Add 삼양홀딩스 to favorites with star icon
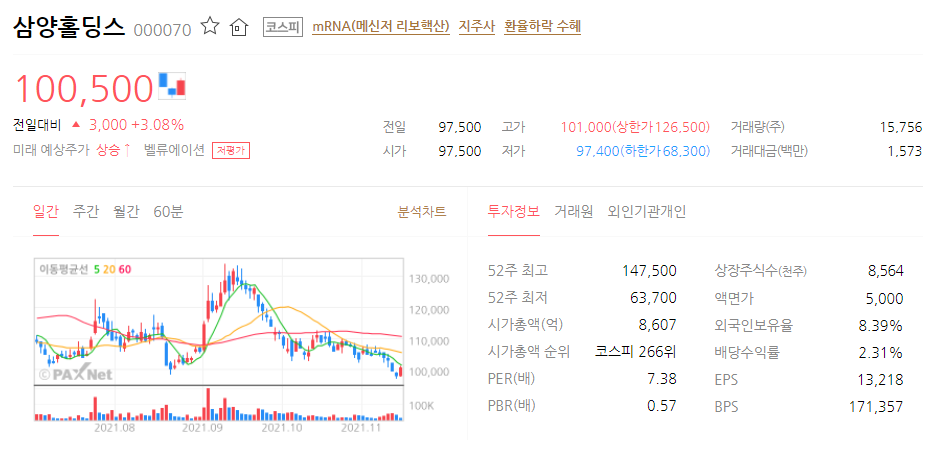 210,26
